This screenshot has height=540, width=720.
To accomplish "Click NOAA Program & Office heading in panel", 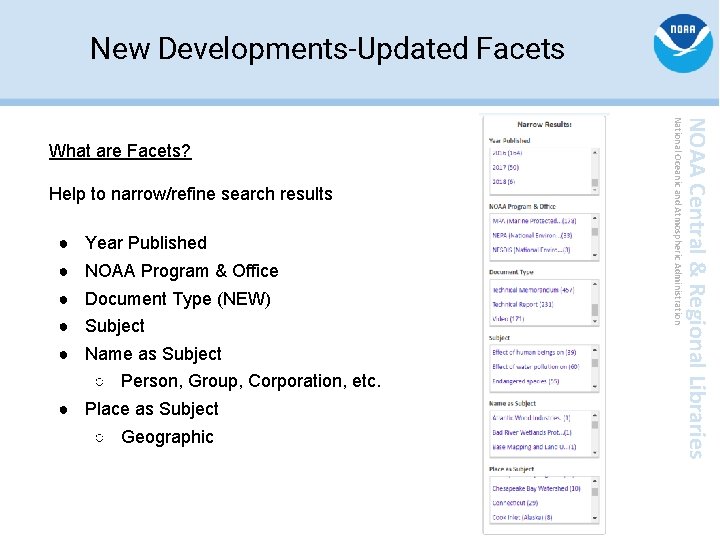I will [522, 207].
